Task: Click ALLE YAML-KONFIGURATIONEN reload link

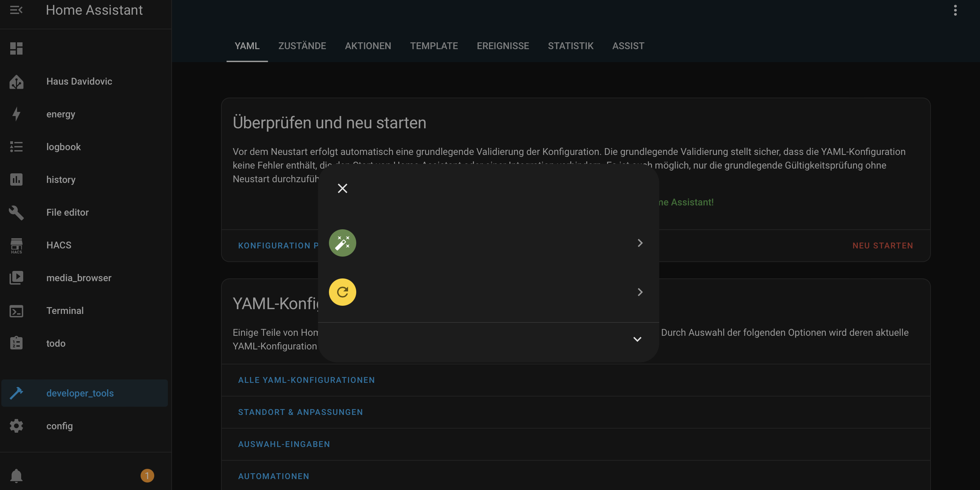Action: tap(306, 380)
